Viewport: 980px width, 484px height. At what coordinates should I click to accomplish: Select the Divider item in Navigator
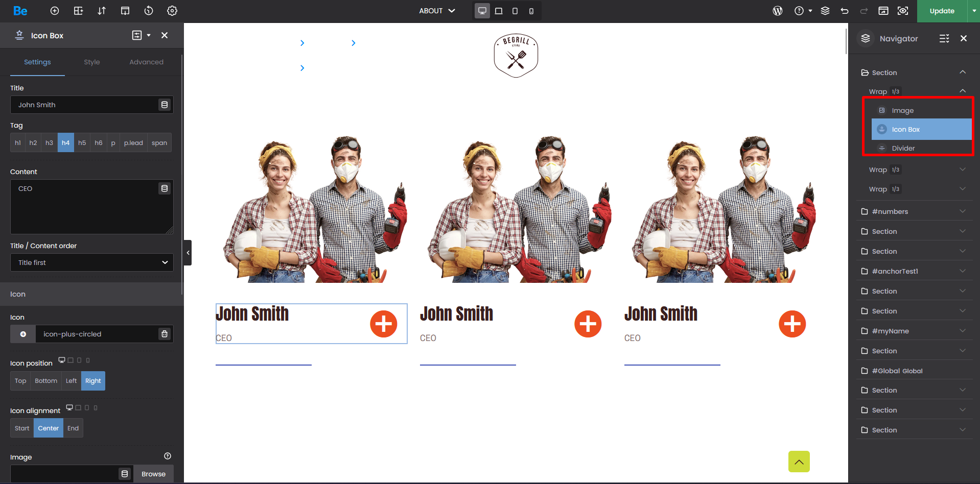click(x=903, y=148)
